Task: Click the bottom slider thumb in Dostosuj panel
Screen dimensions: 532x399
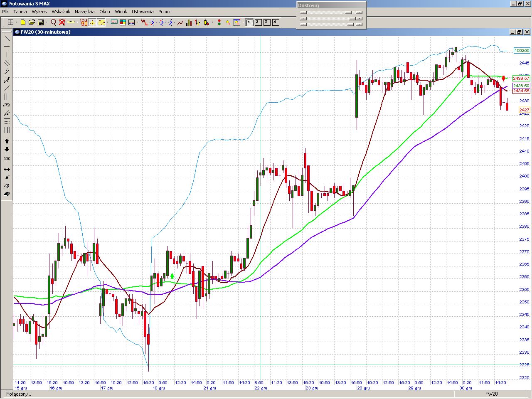Action: [350, 25]
